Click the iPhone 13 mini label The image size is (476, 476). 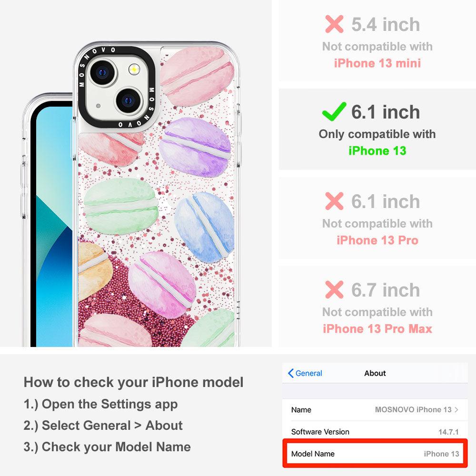[x=377, y=63]
